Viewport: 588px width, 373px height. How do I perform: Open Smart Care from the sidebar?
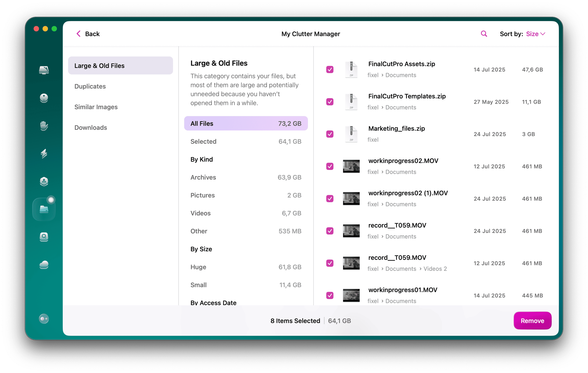tap(44, 70)
